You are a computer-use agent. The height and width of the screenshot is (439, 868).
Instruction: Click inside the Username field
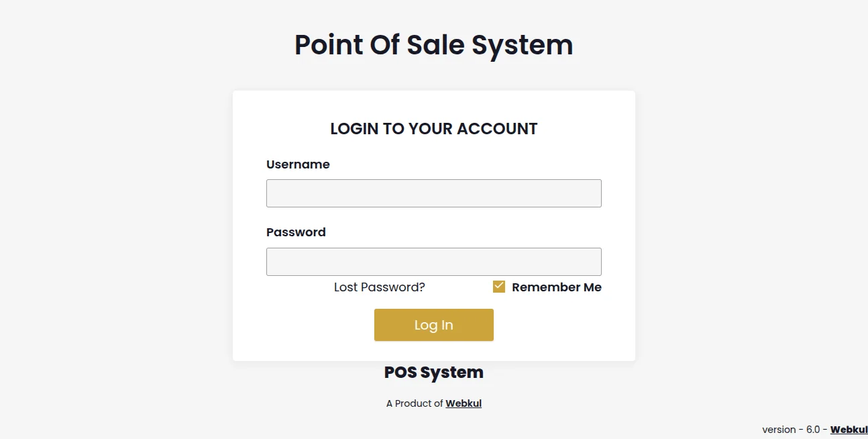click(x=433, y=193)
